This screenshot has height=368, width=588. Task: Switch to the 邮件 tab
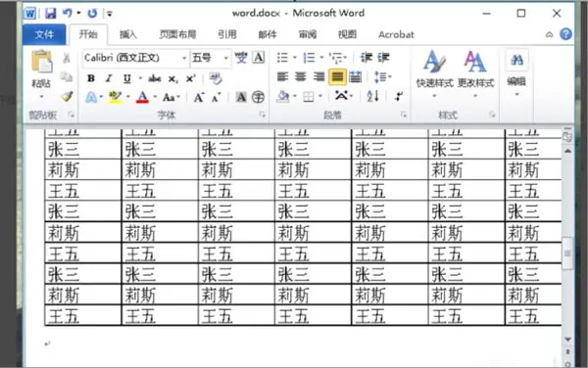coord(267,34)
